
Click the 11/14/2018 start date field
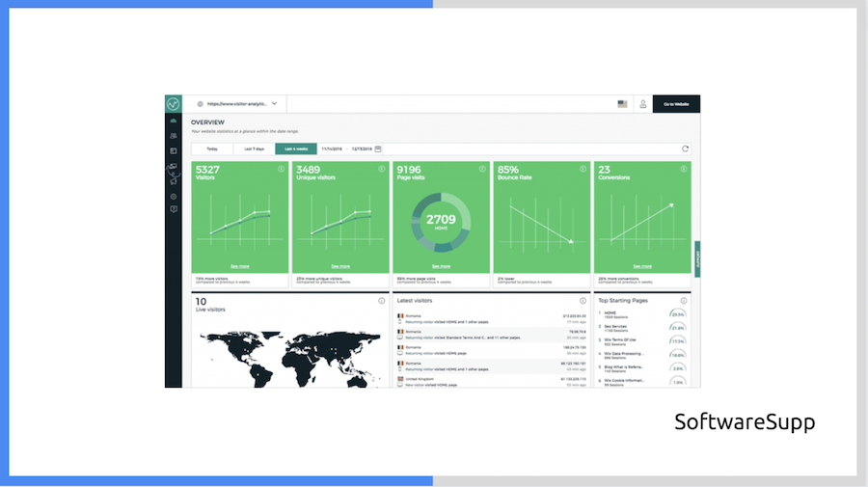tap(332, 149)
